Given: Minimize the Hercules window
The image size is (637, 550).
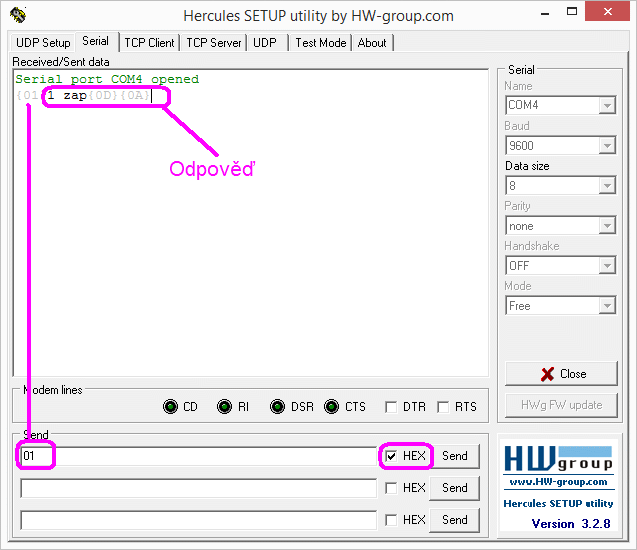Looking at the screenshot, I should point(545,13).
